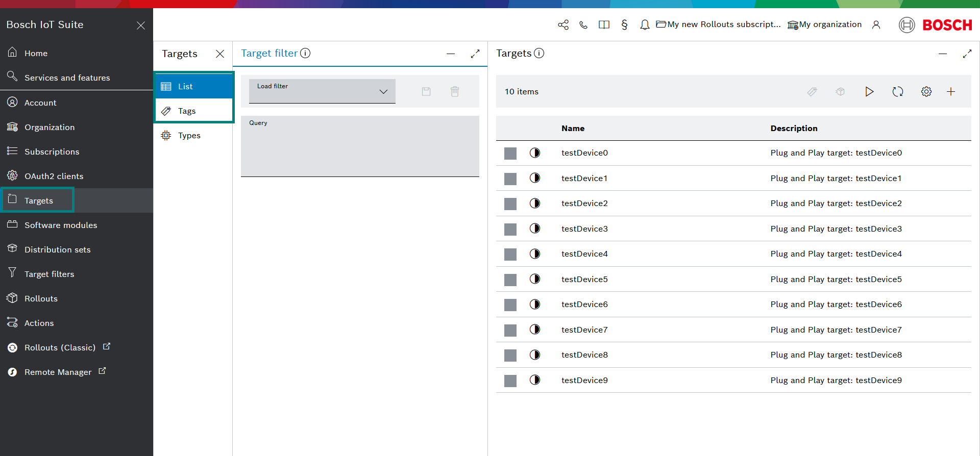Open the targets table settings gear
980x456 pixels.
click(926, 92)
